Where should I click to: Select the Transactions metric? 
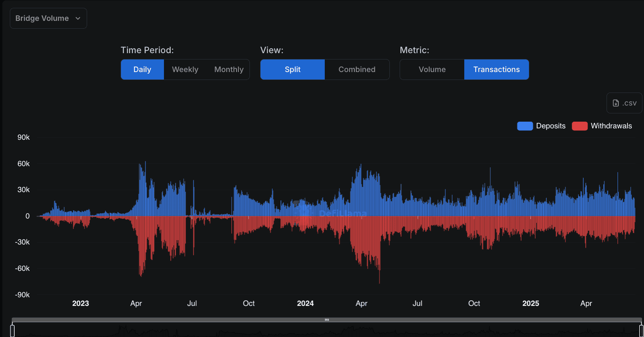pos(496,70)
